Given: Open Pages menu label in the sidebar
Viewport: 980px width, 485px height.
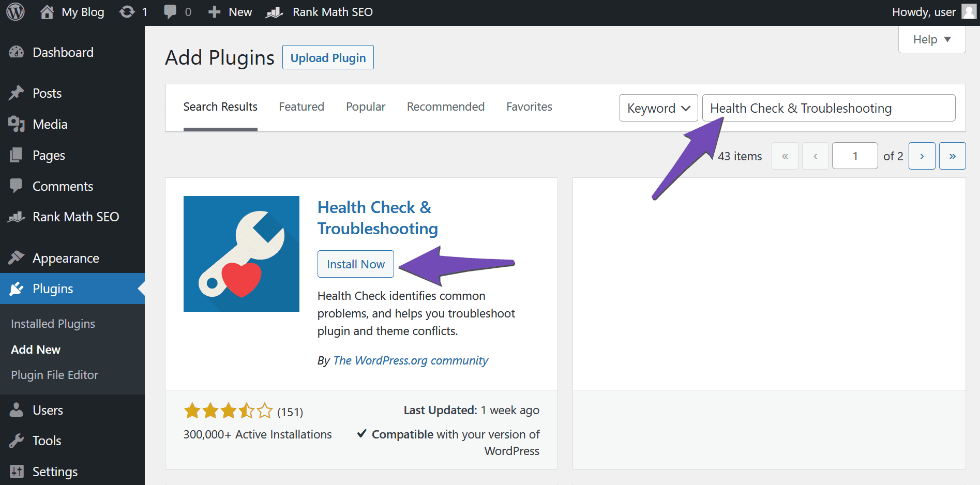Looking at the screenshot, I should pyautogui.click(x=49, y=155).
